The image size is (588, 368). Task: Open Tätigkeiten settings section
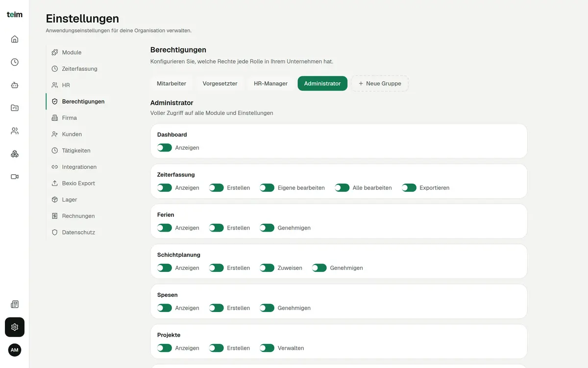(x=76, y=151)
